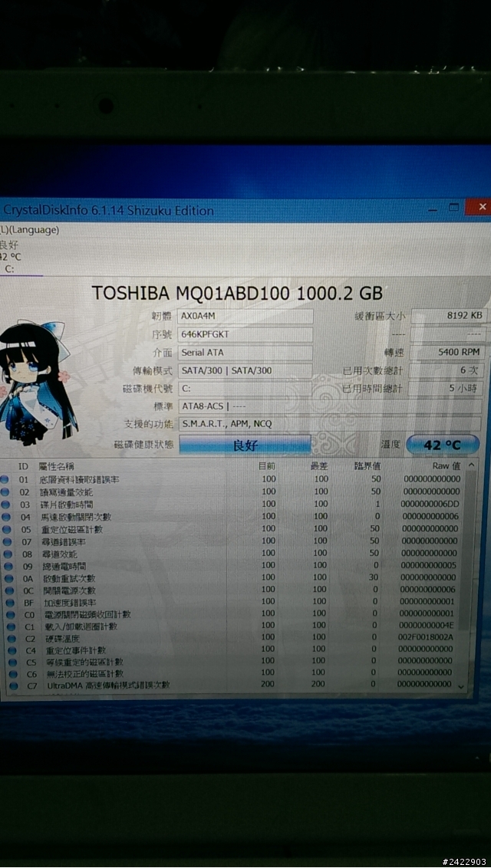Click the status dot for attribute 02
Screen dimensions: 491x868
5,492
